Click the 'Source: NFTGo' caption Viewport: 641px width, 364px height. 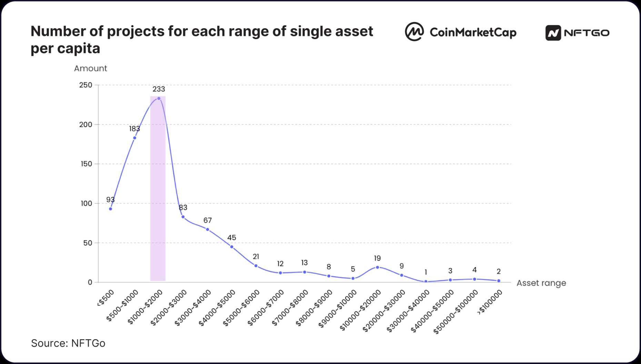(68, 343)
